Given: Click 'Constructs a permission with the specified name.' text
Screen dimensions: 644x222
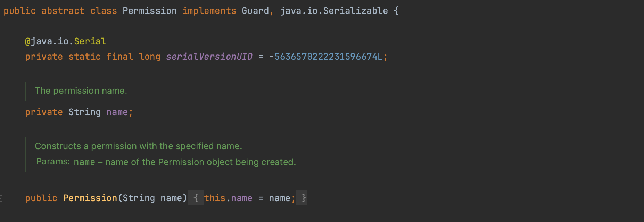Looking at the screenshot, I should (x=138, y=146).
